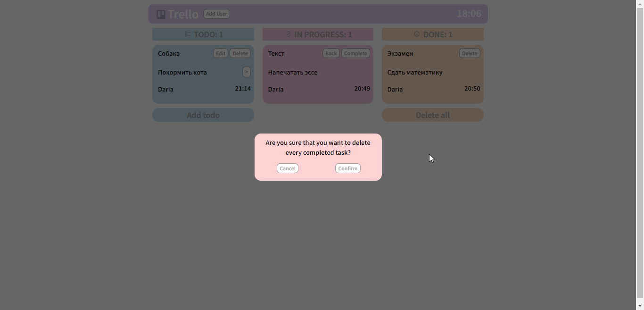The height and width of the screenshot is (310, 644).
Task: Edit the Собака task card
Action: pos(221,53)
